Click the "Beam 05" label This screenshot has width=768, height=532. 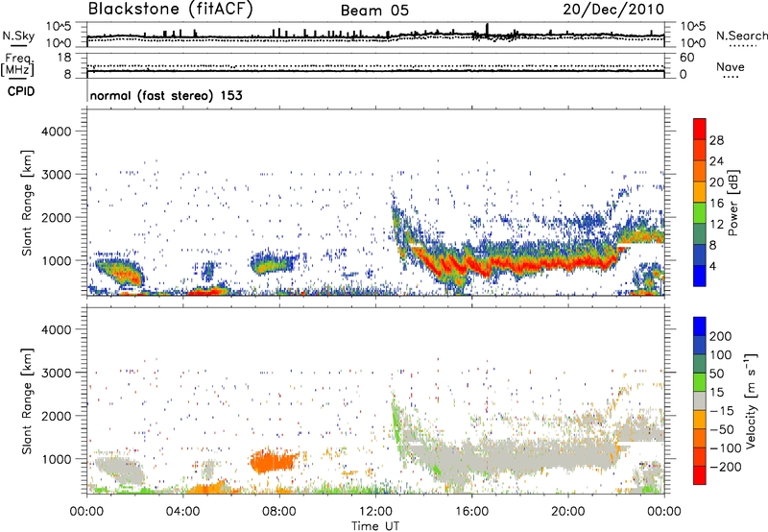coord(374,11)
